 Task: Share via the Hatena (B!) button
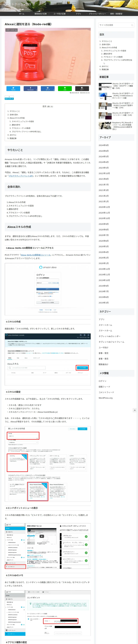click(48, 89)
